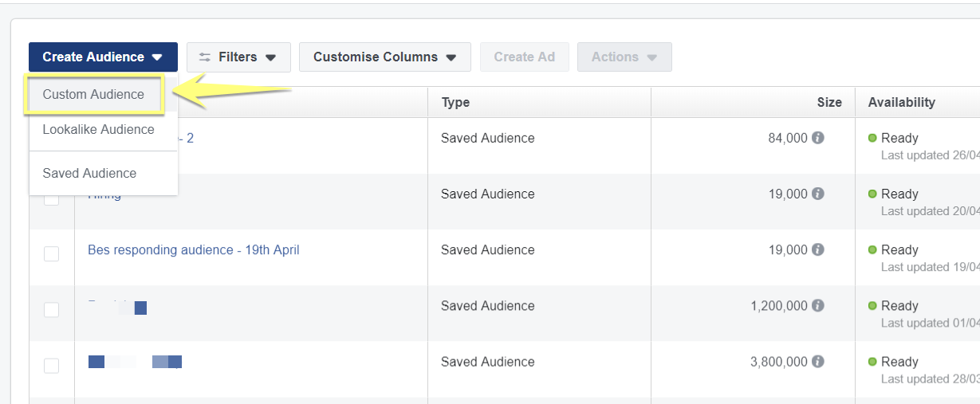Sort by the Type column header
Viewport: 980px width, 404px height.
[x=455, y=102]
